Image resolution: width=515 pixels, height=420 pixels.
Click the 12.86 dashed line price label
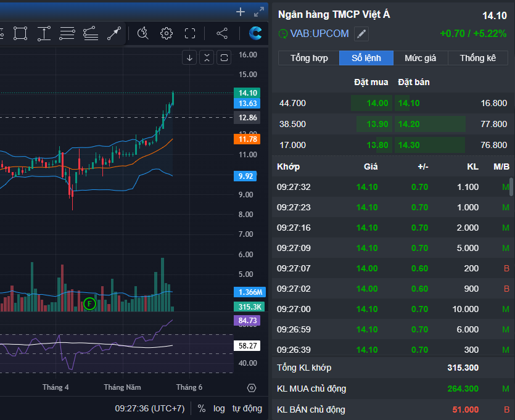tap(247, 118)
